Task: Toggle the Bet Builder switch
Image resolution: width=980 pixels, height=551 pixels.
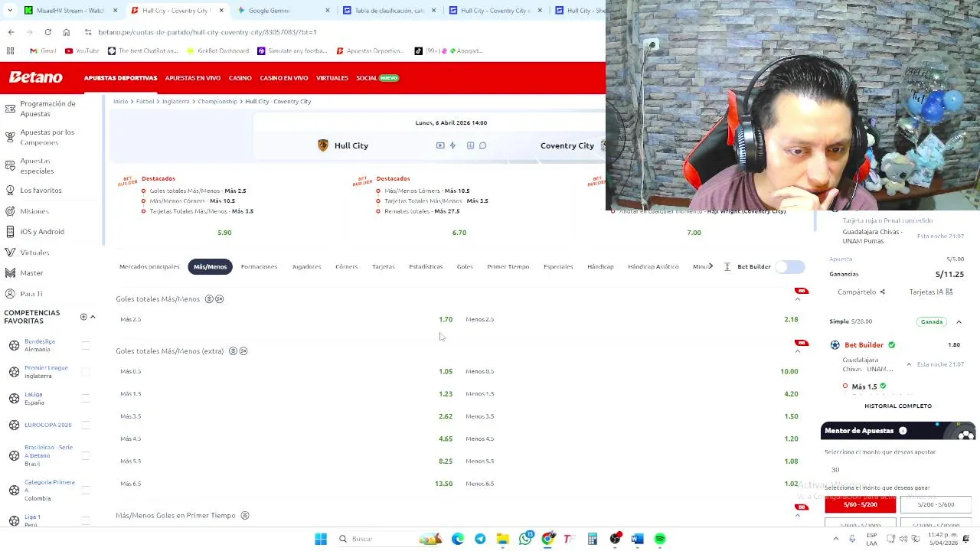Action: 790,266
